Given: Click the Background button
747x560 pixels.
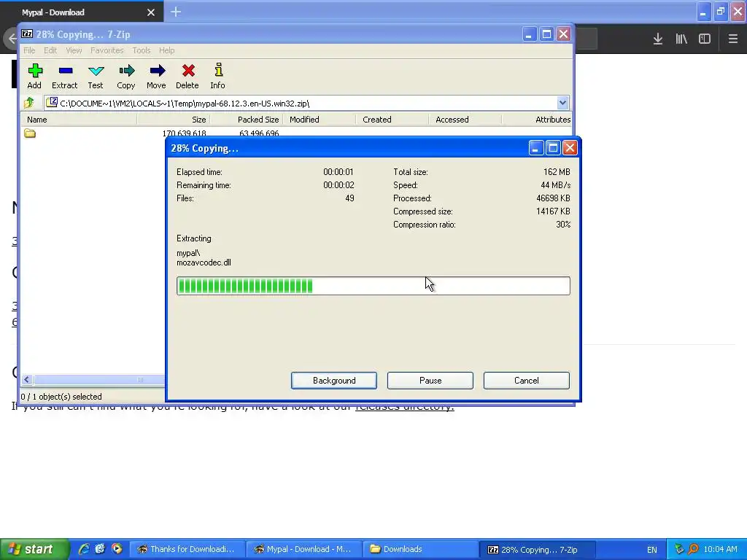Looking at the screenshot, I should [x=334, y=381].
